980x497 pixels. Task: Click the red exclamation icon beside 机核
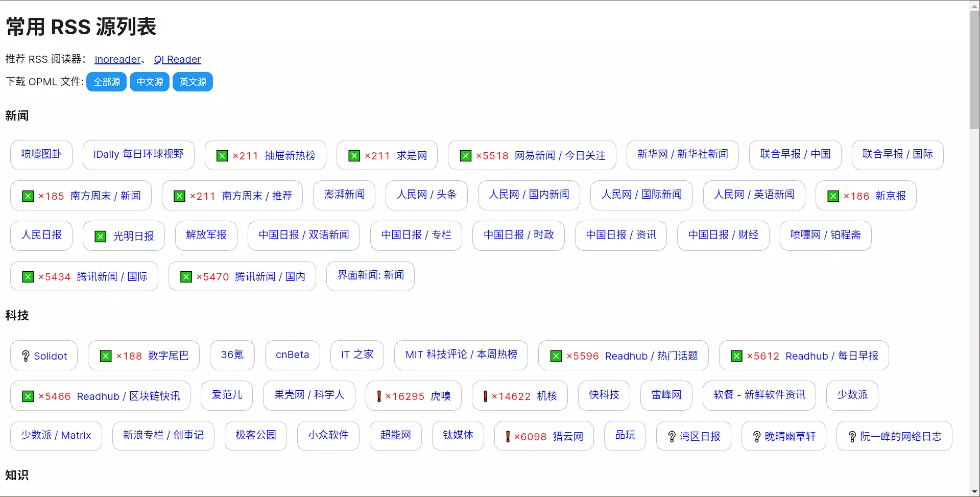485,396
